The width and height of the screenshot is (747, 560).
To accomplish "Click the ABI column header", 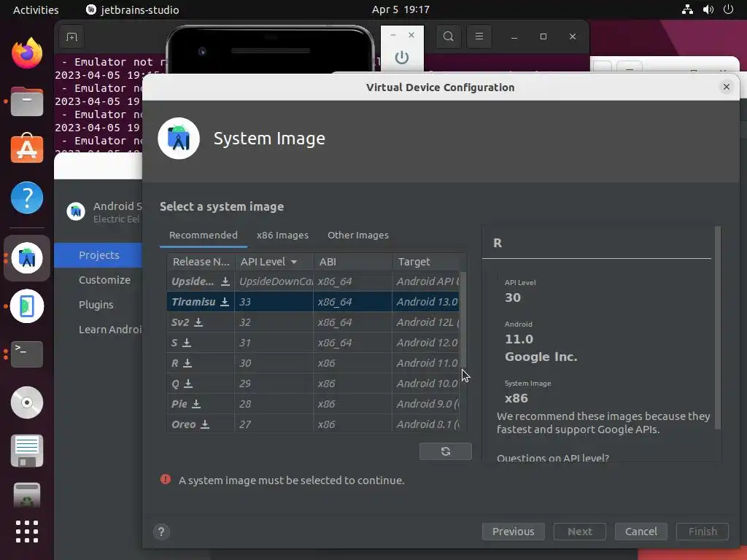I will click(352, 262).
